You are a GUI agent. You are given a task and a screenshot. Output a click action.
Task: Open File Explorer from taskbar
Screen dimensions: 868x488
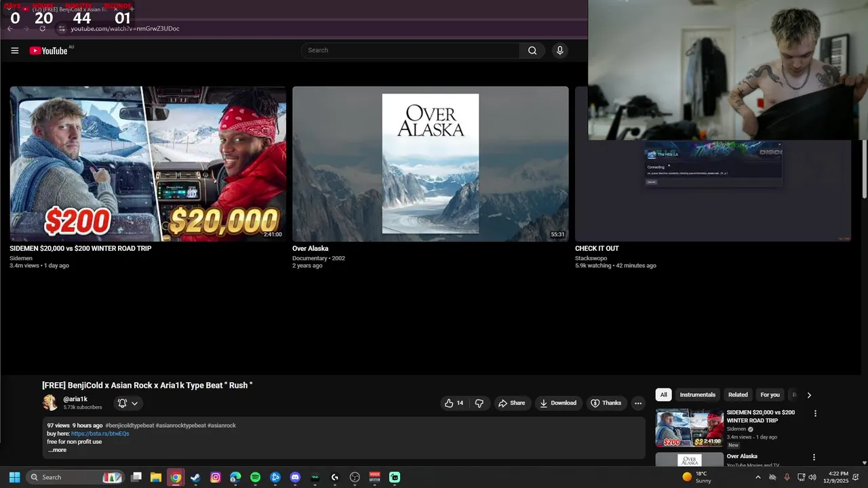point(155,477)
